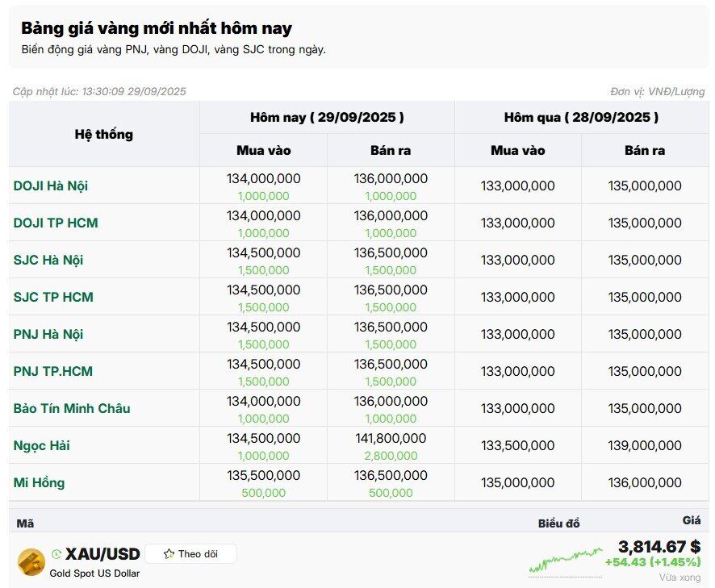Click the Giá column label
Image resolution: width=715 pixels, height=588 pixels.
coord(692,520)
